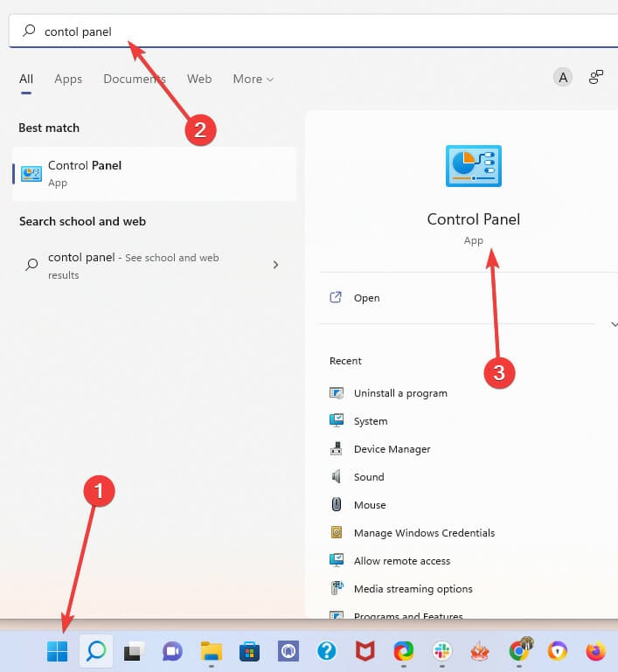Open the orange flame app in taskbar

point(481,651)
